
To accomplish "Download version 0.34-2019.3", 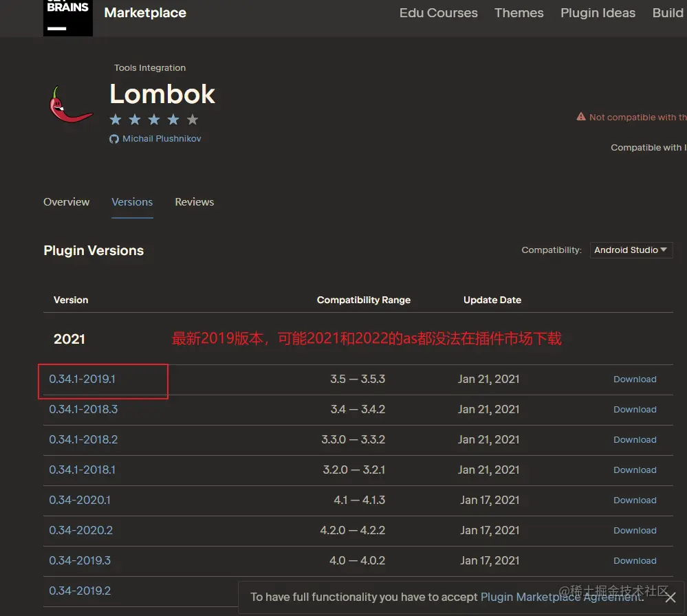I will 635,561.
